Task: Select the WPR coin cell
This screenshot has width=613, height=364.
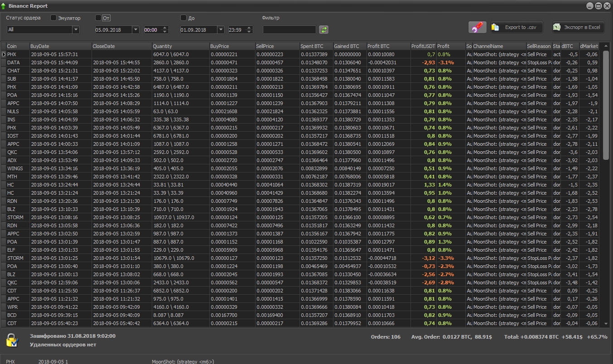Action: click(18, 307)
